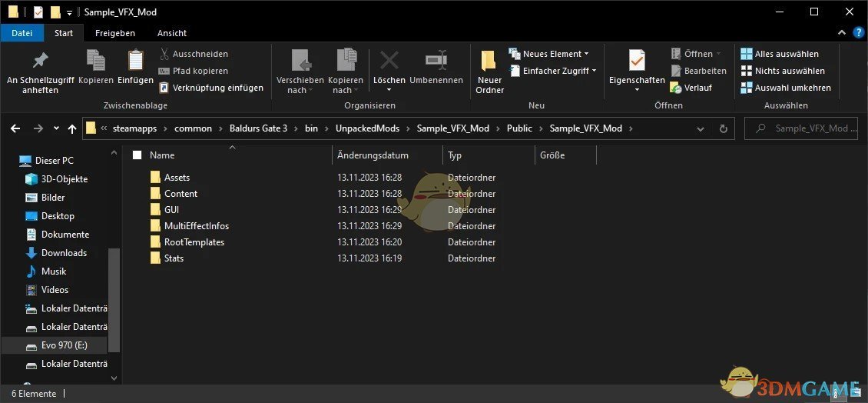Open recent locations dropdown arrow
Viewport: 868px width, 403px height.
56,128
